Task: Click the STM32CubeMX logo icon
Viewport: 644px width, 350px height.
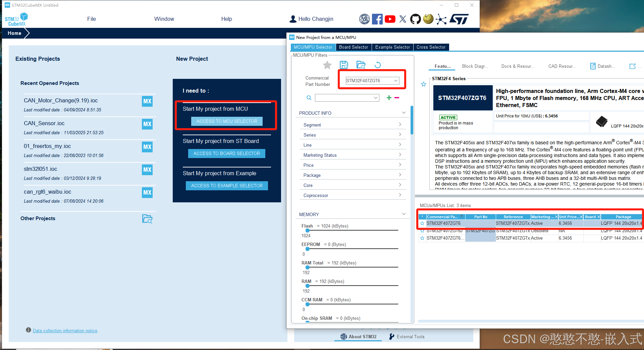Action: [16, 19]
